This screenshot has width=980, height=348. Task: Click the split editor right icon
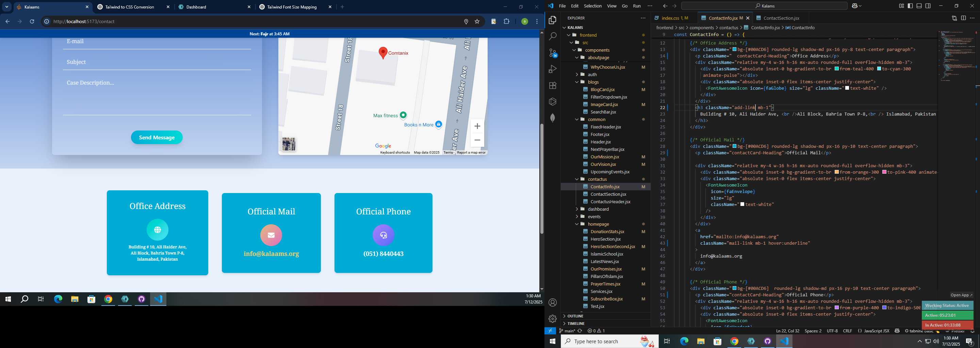963,18
